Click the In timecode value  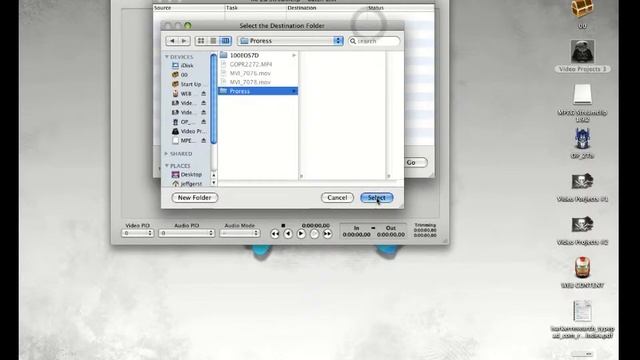(x=357, y=235)
